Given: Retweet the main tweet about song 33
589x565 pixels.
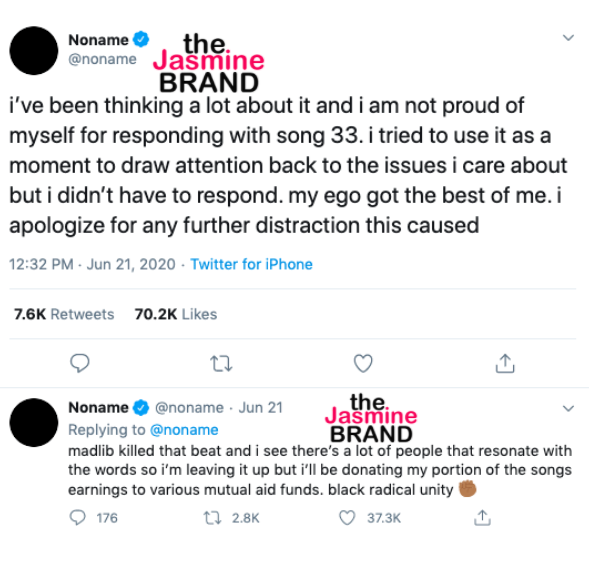Looking at the screenshot, I should (x=221, y=364).
